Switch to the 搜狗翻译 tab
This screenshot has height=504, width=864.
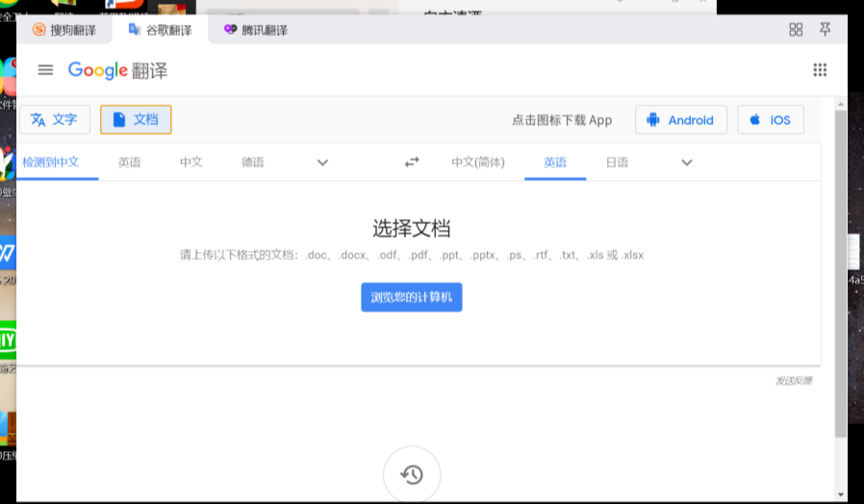click(x=64, y=30)
